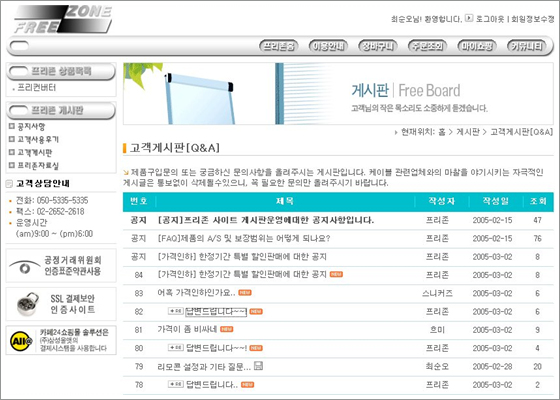Open the [FAQ] A/S 및 보장범위 post

(x=244, y=238)
